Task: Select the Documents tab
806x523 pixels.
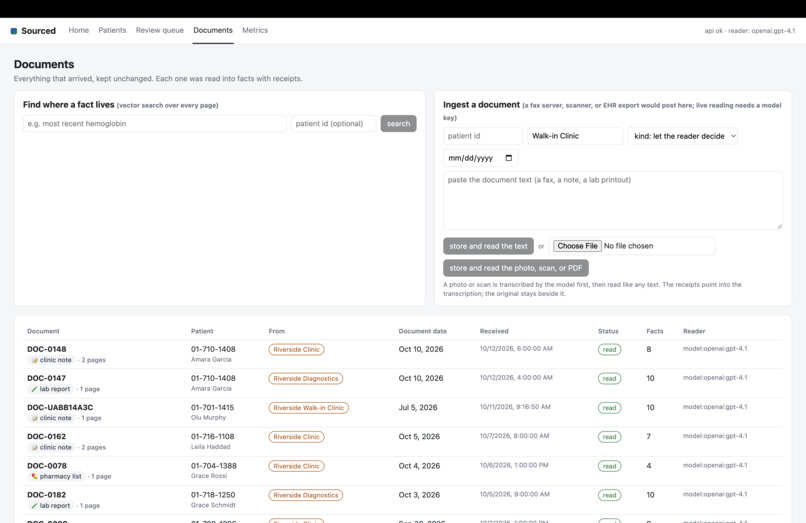Action: click(x=213, y=30)
